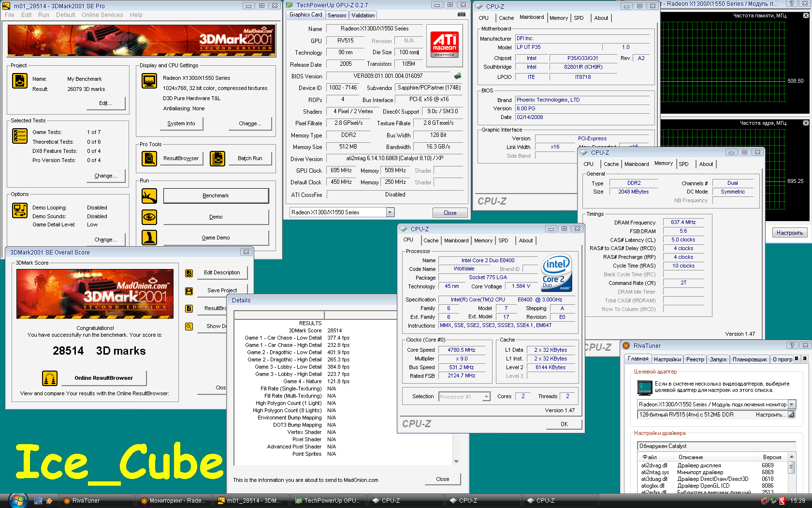This screenshot has width=812, height=508.
Task: Click the 3DMark2001 banner in score window
Action: (x=95, y=294)
